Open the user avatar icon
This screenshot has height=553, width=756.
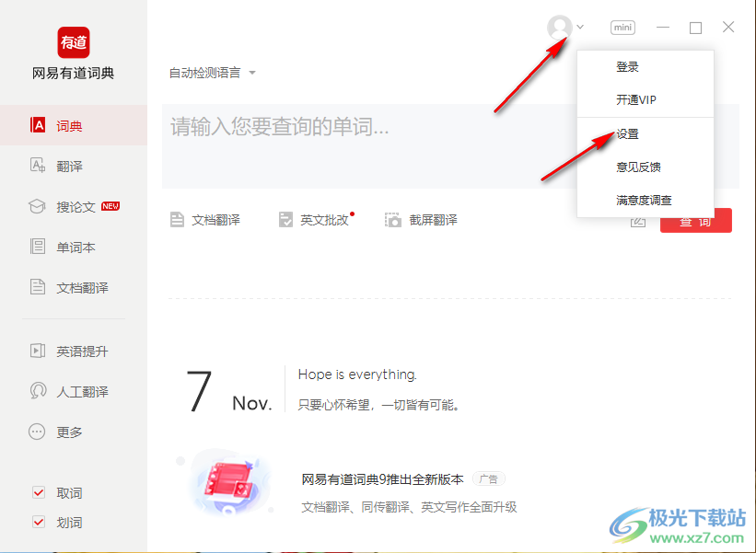[x=559, y=28]
